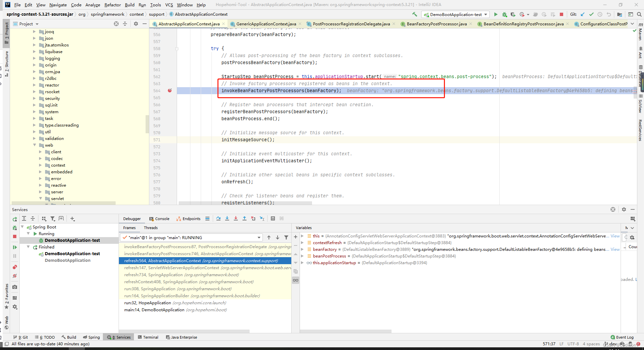Click the View Breakpoints red circles icon
The height and width of the screenshot is (350, 644).
pyautogui.click(x=15, y=267)
